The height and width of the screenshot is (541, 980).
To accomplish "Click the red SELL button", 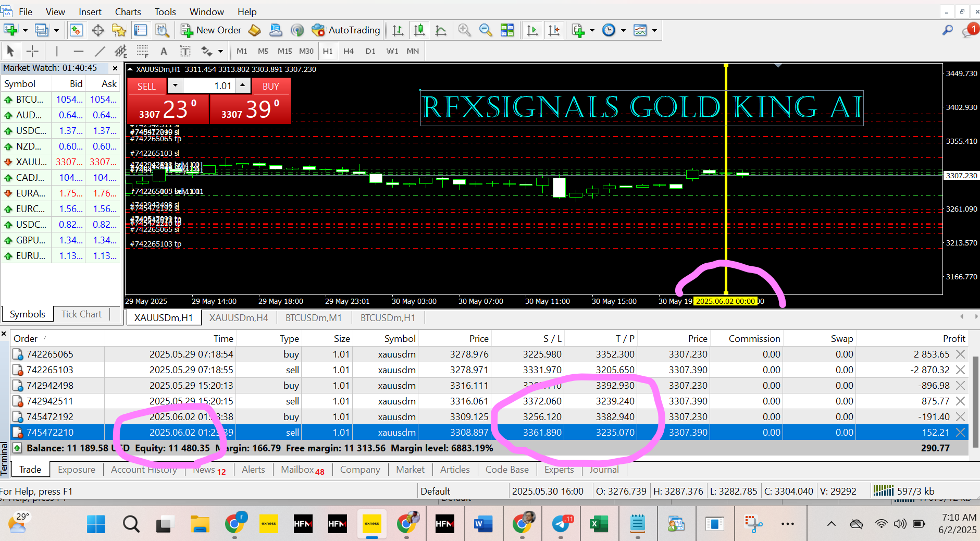I will 146,86.
